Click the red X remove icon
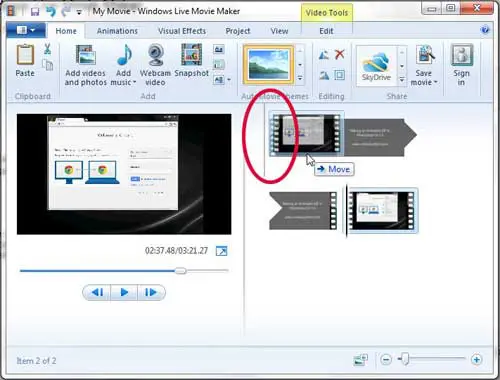500x380 pixels. (340, 54)
